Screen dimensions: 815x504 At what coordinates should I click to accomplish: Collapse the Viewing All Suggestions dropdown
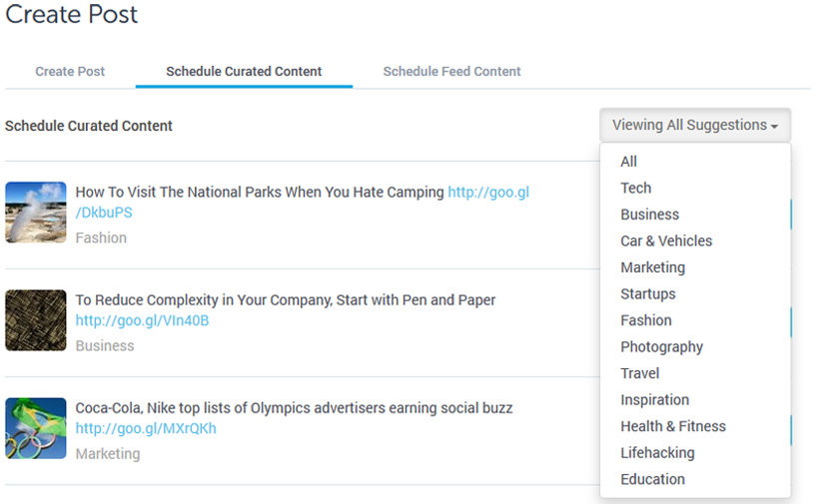pyautogui.click(x=695, y=126)
